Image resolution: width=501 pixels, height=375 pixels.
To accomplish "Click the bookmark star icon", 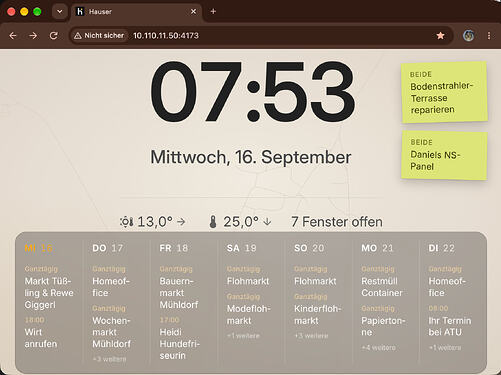I will click(440, 35).
